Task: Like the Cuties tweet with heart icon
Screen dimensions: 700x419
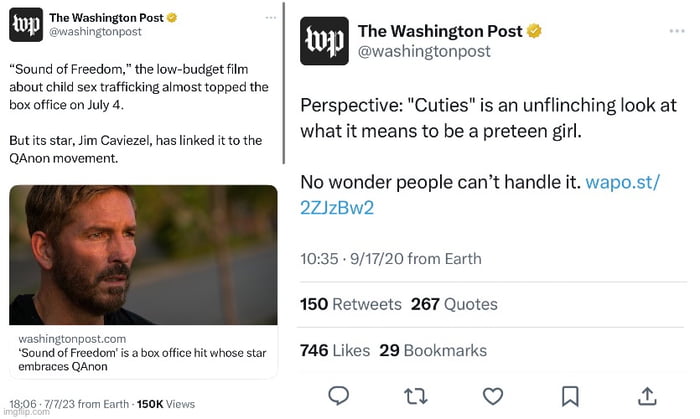Action: click(493, 396)
